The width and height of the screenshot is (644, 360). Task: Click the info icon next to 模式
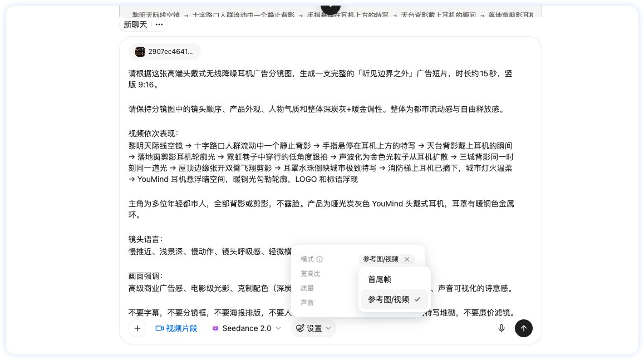[x=319, y=259]
